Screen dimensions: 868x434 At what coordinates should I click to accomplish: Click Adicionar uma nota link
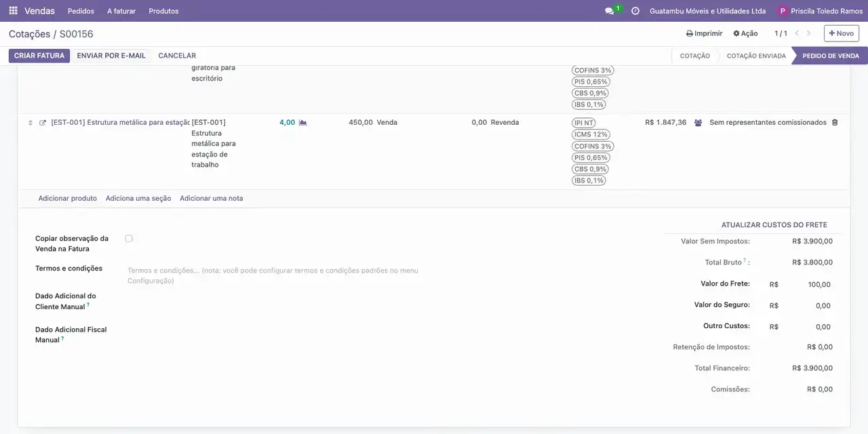click(x=211, y=199)
